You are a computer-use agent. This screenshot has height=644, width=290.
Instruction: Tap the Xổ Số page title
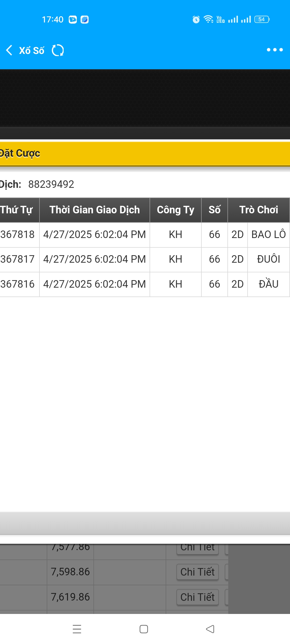point(32,50)
